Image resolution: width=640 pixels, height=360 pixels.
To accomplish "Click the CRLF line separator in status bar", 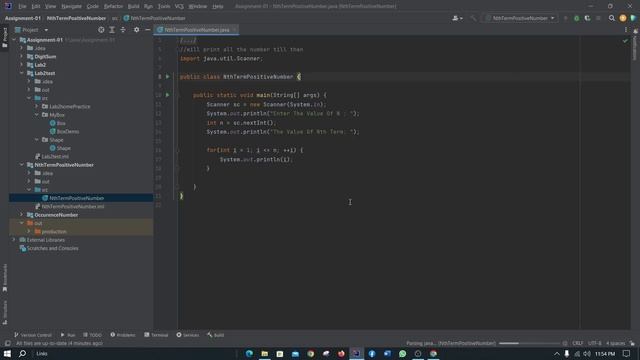I will click(578, 343).
